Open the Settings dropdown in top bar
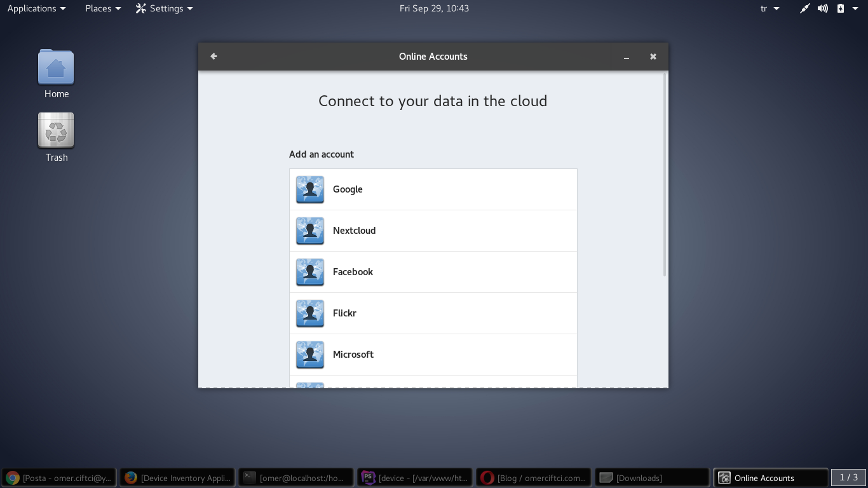This screenshot has width=868, height=488. coord(165,8)
